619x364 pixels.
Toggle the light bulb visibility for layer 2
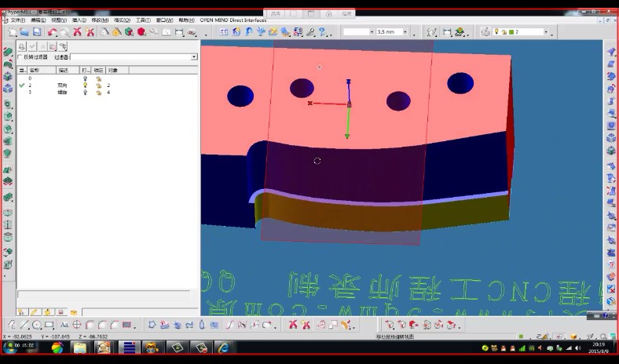coord(85,85)
